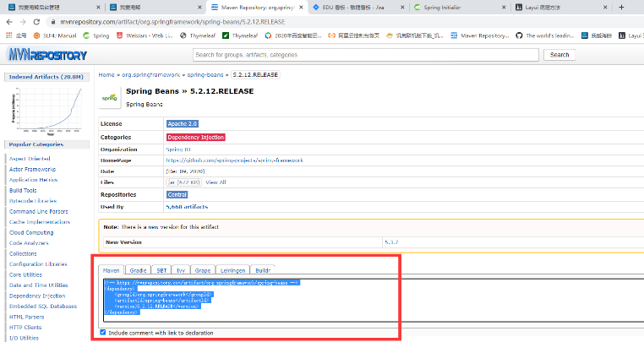Image resolution: width=644 pixels, height=342 pixels.
Task: Close the Maven Repository tab
Action: (x=301, y=8)
